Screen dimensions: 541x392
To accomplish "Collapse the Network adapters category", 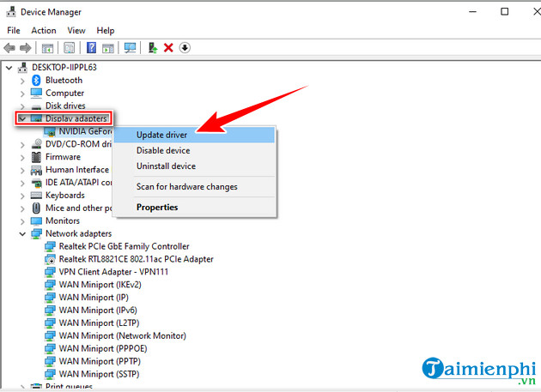I will tap(22, 234).
